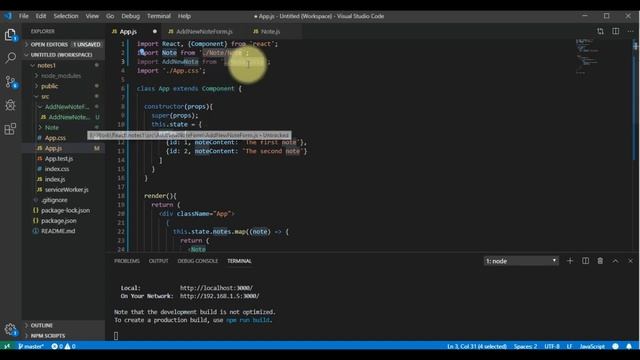
Task: Create a new terminal with plus icon
Action: (570, 261)
